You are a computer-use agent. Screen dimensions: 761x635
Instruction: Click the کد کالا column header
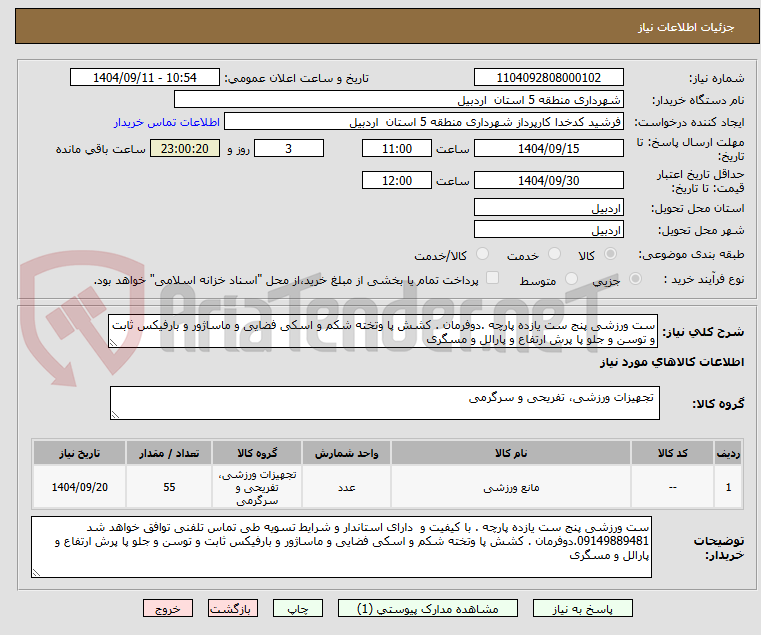(x=672, y=453)
